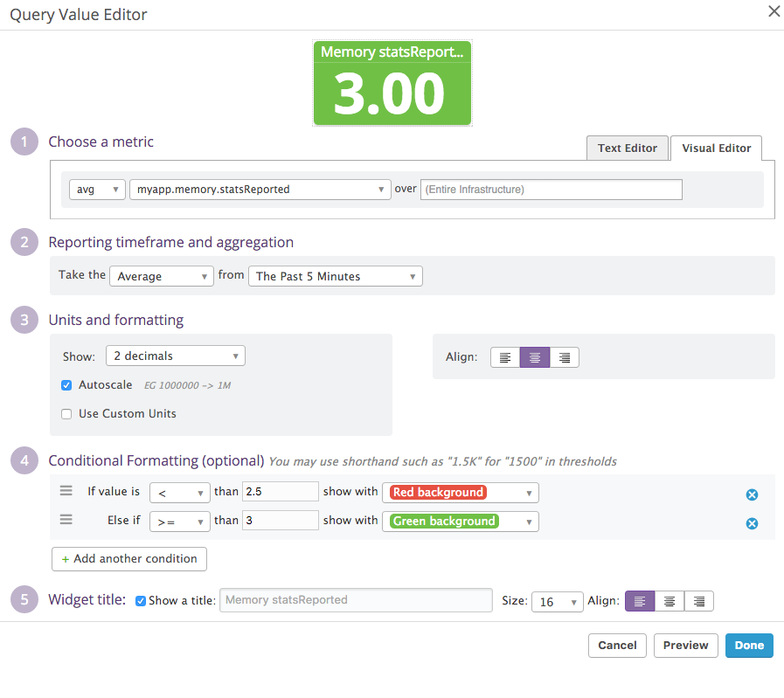Center-align the widget title
784x698 pixels.
[670, 601]
